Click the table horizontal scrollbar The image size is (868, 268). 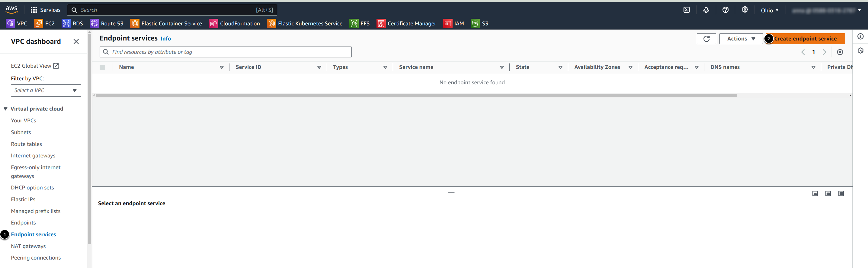click(416, 95)
